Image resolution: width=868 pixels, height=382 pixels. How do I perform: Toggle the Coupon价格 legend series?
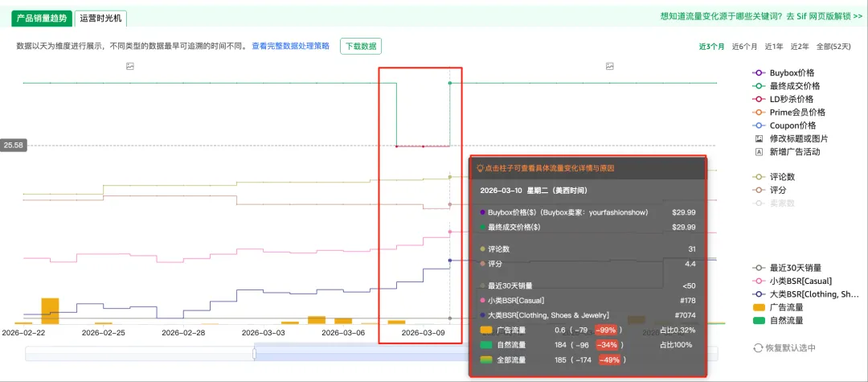pyautogui.click(x=784, y=125)
